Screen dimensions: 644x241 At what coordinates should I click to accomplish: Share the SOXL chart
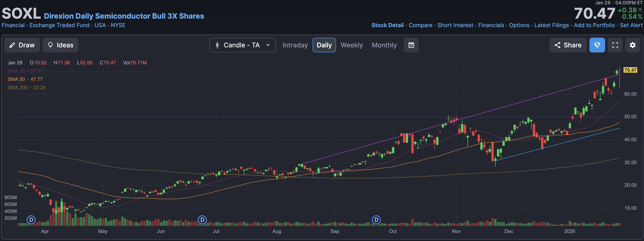coord(568,45)
